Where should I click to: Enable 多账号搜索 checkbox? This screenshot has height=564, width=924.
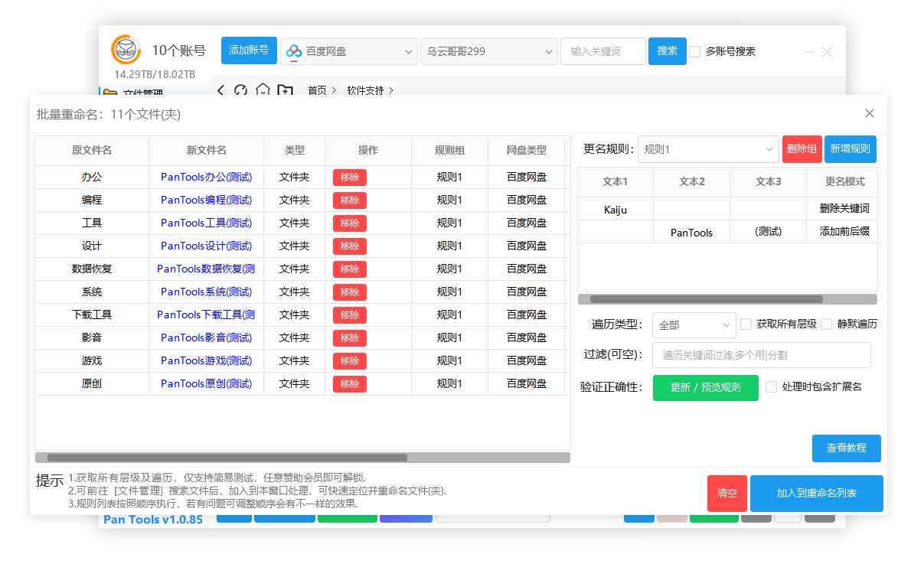pyautogui.click(x=694, y=51)
